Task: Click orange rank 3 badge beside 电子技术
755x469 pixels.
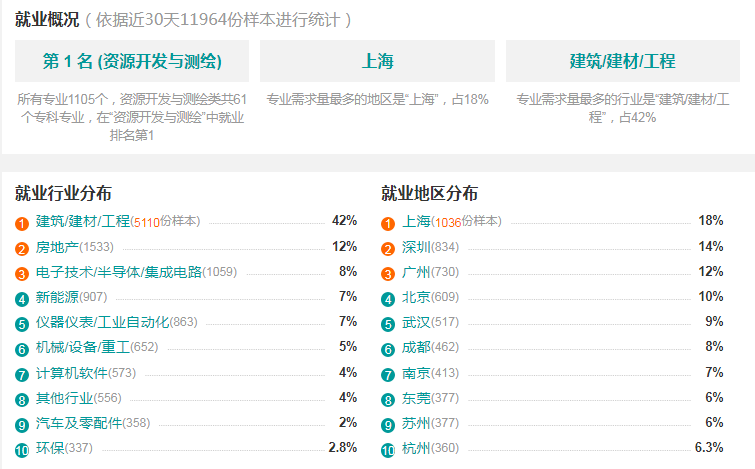Action: point(22,274)
